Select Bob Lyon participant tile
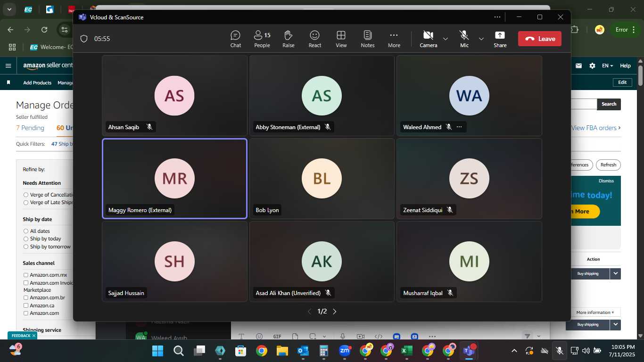This screenshot has height=362, width=644. [322, 179]
